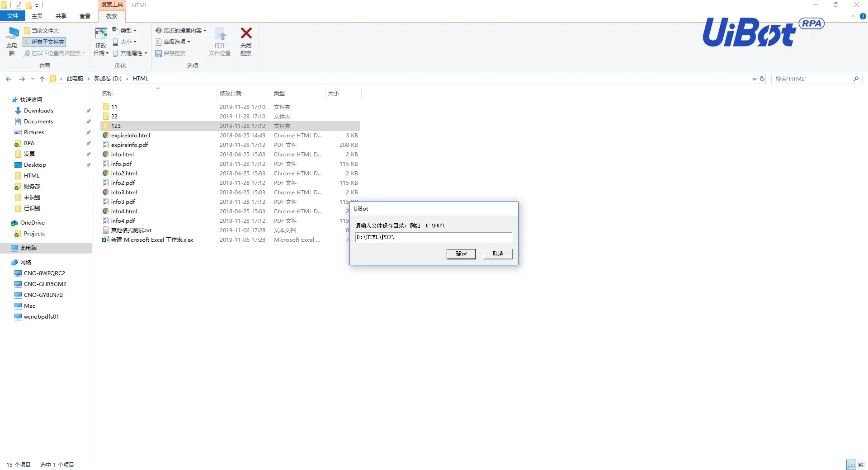
Task: Open 财务部 folder in navigation pane
Action: (32, 186)
